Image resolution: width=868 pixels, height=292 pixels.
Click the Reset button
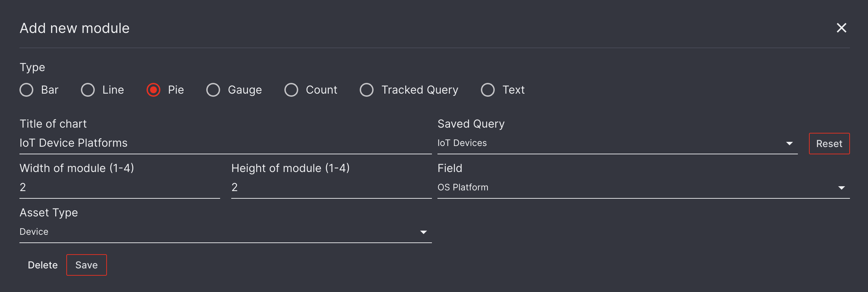[829, 143]
